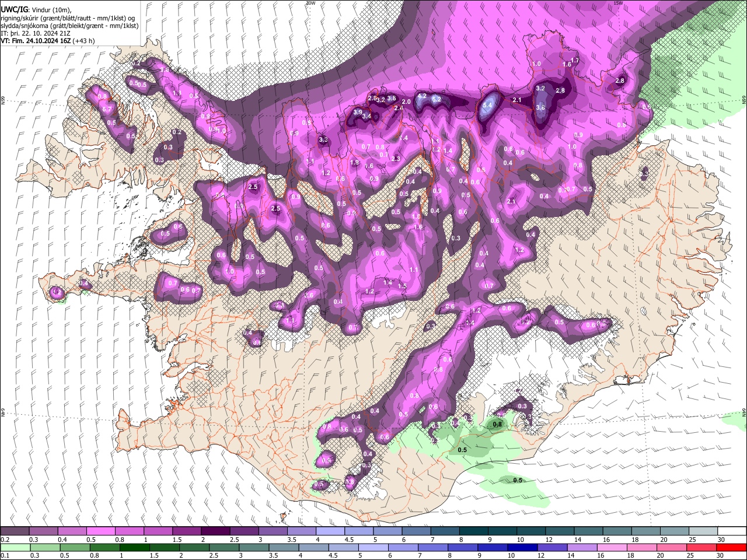747x560 pixels.
Task: Click the 0.8 rain value in green area
Action: click(497, 424)
